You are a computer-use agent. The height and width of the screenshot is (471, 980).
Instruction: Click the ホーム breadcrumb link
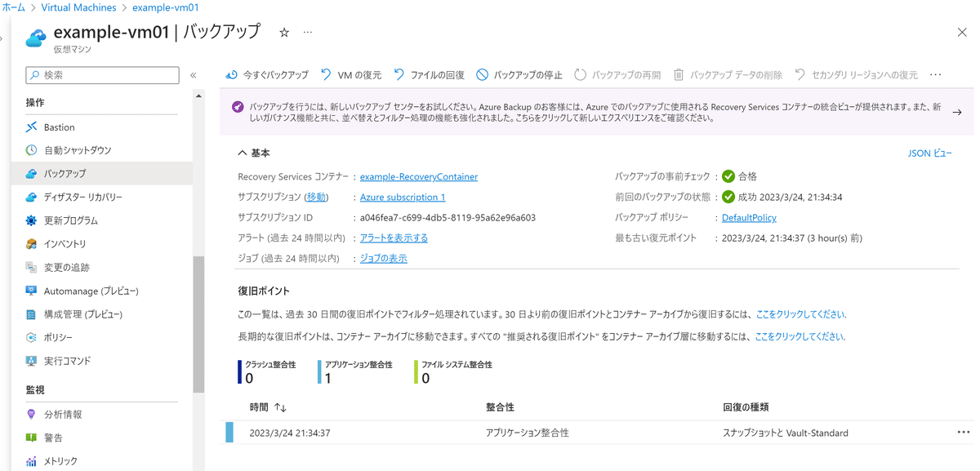click(x=13, y=7)
